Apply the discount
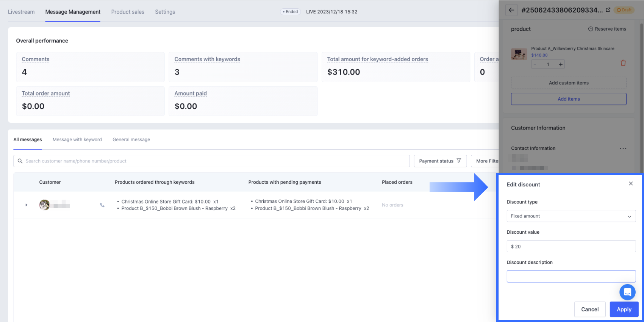Image resolution: width=644 pixels, height=322 pixels. [624, 309]
